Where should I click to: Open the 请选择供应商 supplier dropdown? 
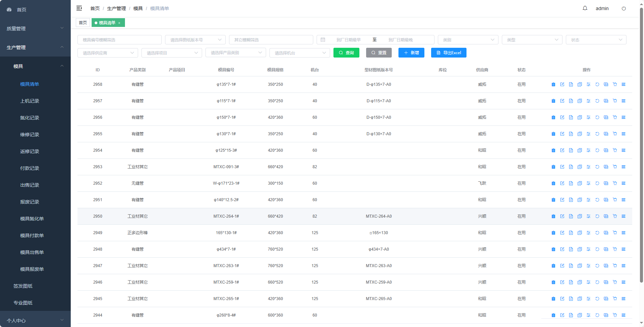107,53
